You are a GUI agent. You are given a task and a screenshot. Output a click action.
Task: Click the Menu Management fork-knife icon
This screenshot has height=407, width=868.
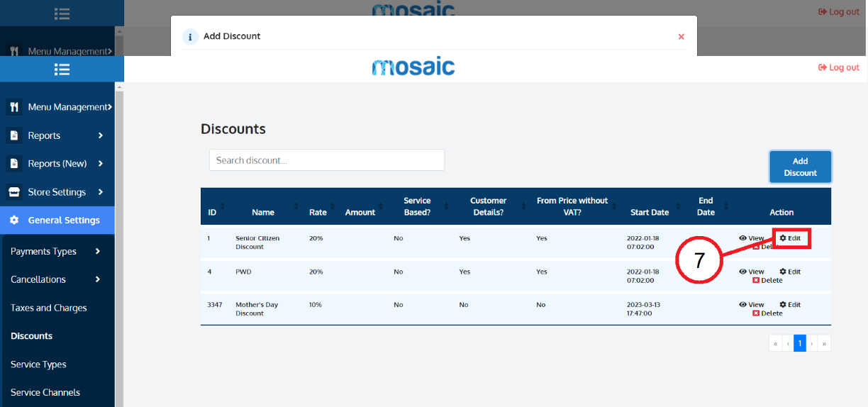click(14, 107)
